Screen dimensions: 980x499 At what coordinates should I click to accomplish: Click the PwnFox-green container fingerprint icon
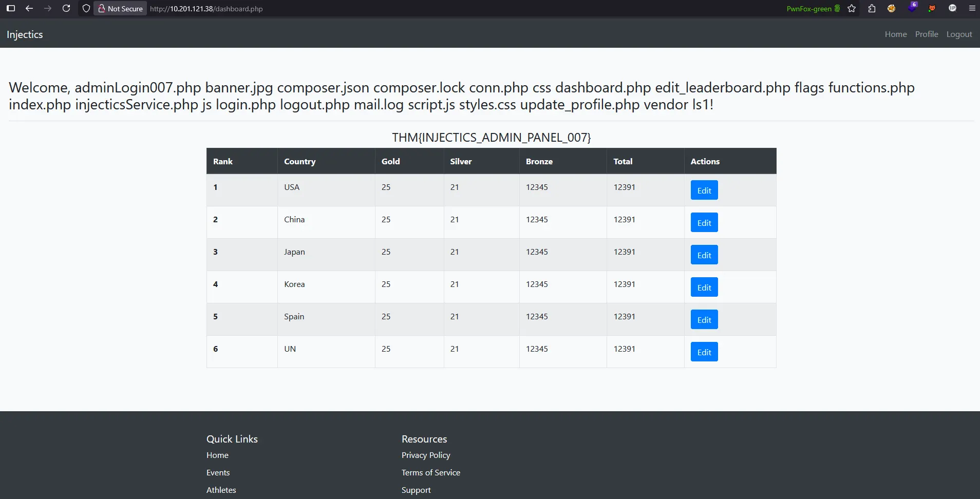(x=837, y=8)
